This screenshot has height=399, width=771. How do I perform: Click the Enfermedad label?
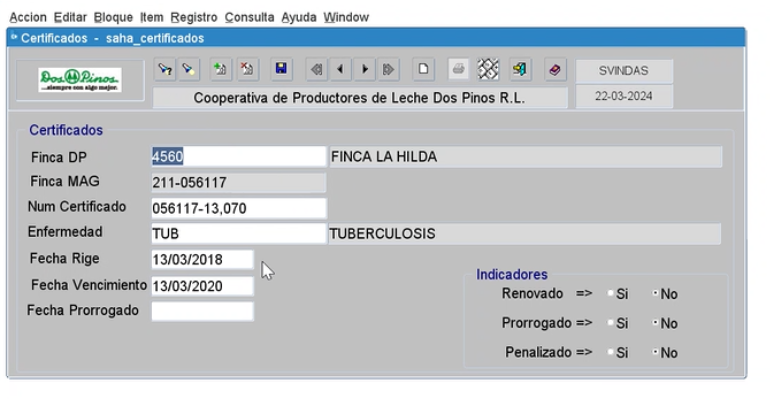[65, 232]
